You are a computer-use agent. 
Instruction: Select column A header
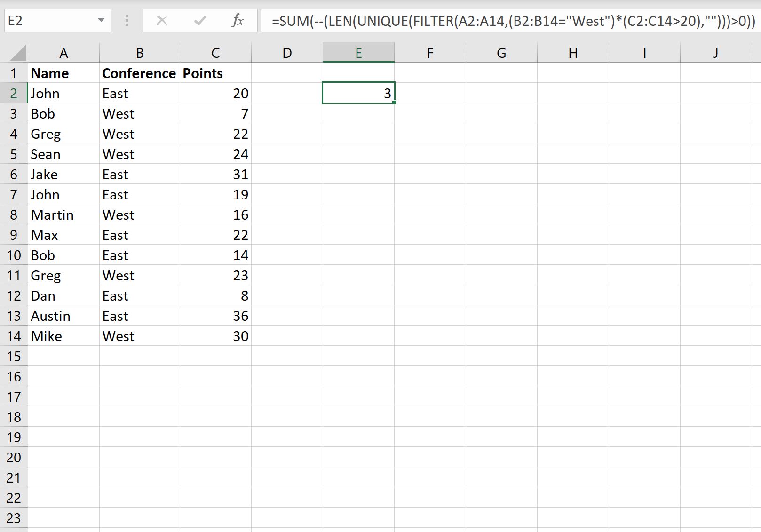[63, 53]
